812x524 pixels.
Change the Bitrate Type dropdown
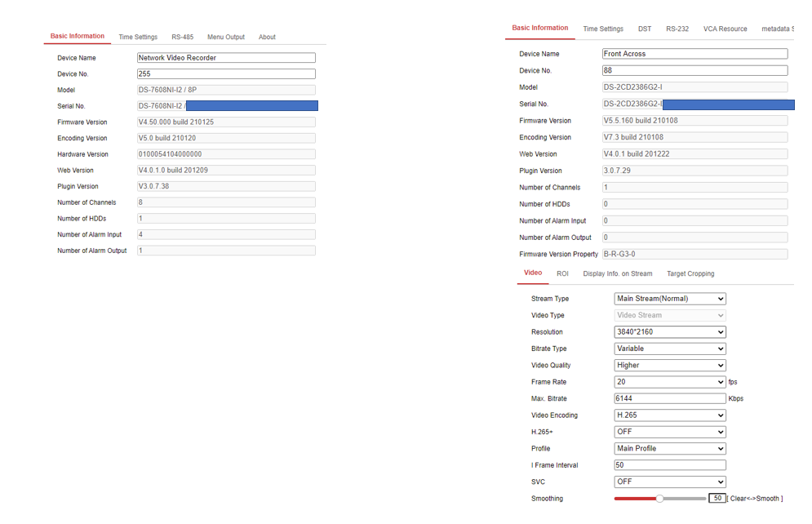[669, 349]
